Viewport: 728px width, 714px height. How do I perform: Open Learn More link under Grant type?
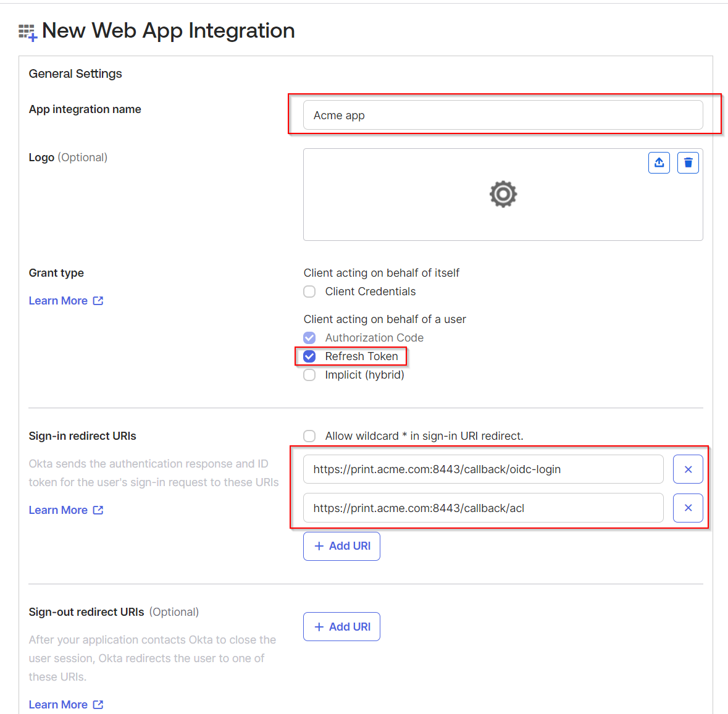click(x=58, y=301)
